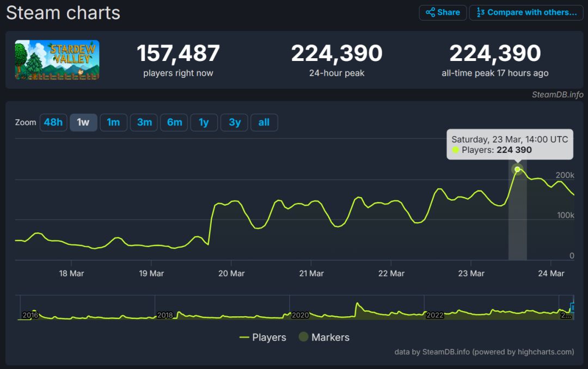Click the 200k y-axis label
This screenshot has width=588, height=369.
(x=565, y=175)
